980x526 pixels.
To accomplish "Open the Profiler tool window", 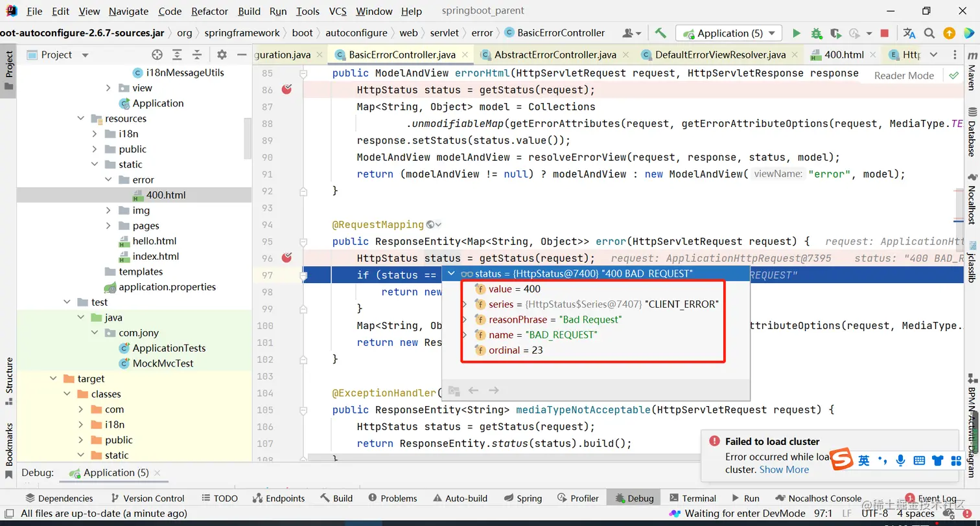I will tap(577, 498).
